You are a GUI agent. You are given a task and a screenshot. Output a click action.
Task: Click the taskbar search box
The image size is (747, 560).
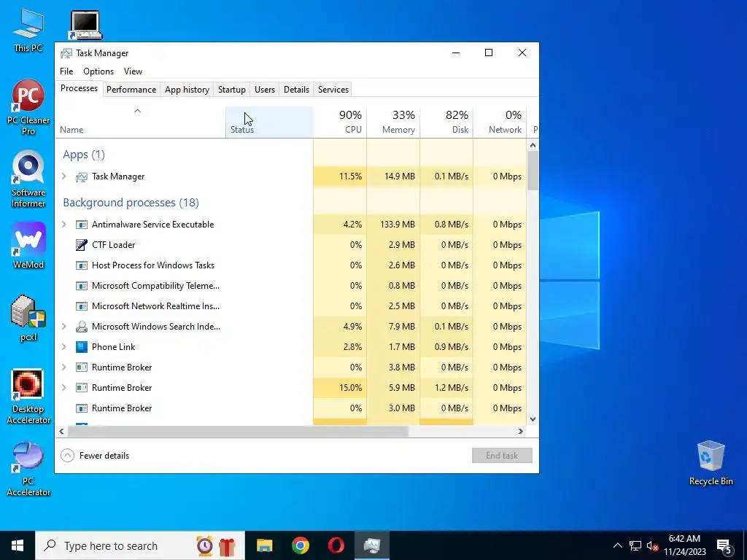tap(140, 545)
